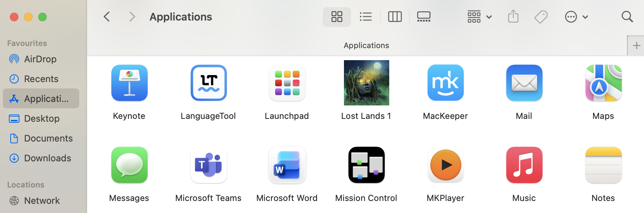Go back with the left chevron
644x213 pixels.
point(107,17)
